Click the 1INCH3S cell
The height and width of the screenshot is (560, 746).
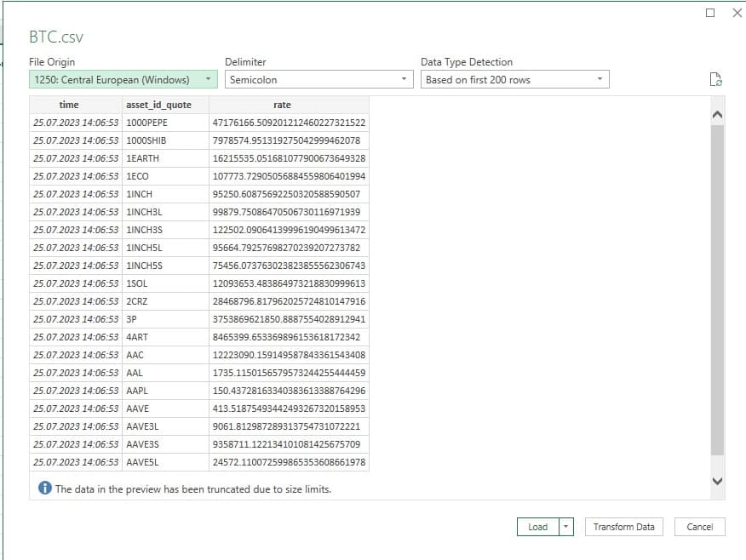point(165,230)
